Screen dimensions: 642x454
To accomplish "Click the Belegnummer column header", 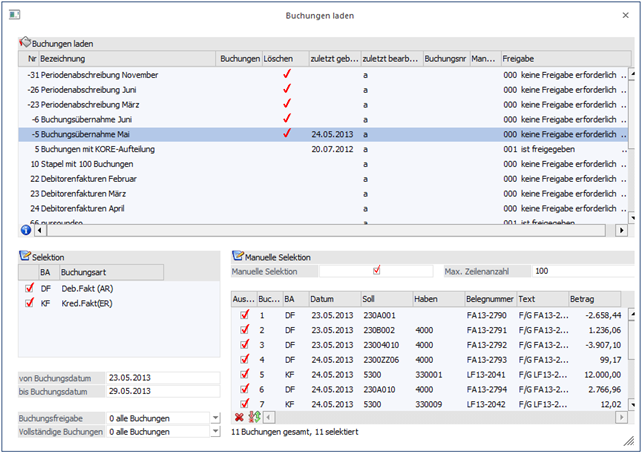I will coord(488,298).
